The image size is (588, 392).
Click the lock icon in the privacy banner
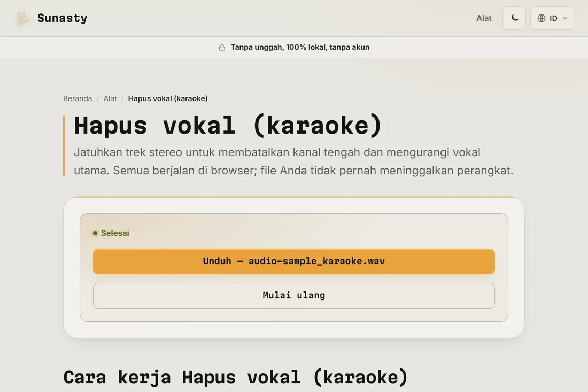222,47
